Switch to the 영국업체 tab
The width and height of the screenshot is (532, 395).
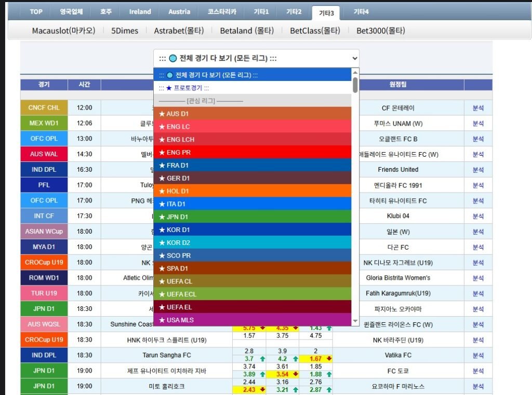click(x=71, y=11)
